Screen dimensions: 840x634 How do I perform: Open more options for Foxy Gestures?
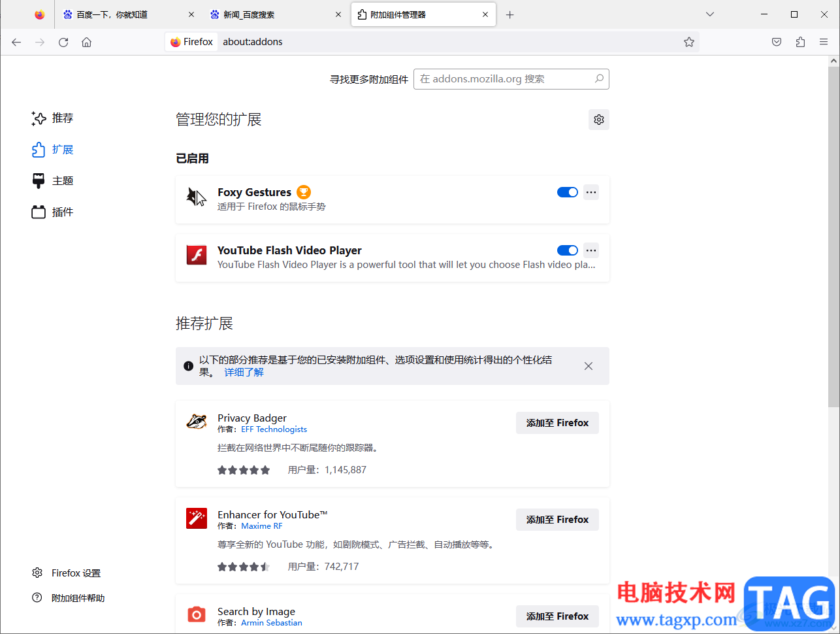coord(591,192)
